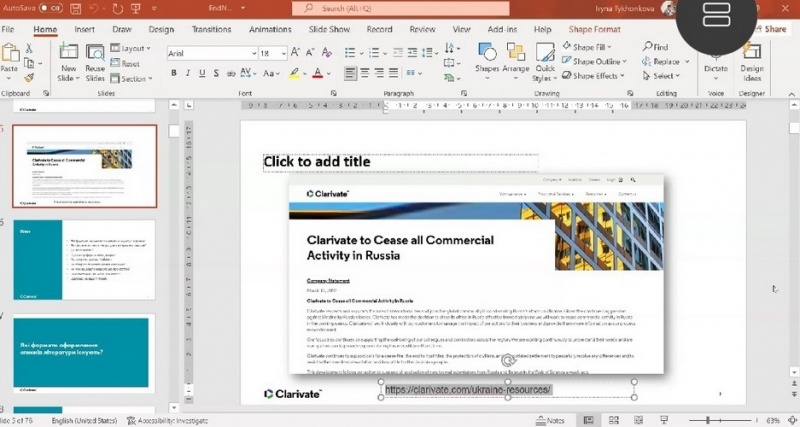Click the Format Painter brush icon
The image size is (800, 427).
click(x=30, y=76)
